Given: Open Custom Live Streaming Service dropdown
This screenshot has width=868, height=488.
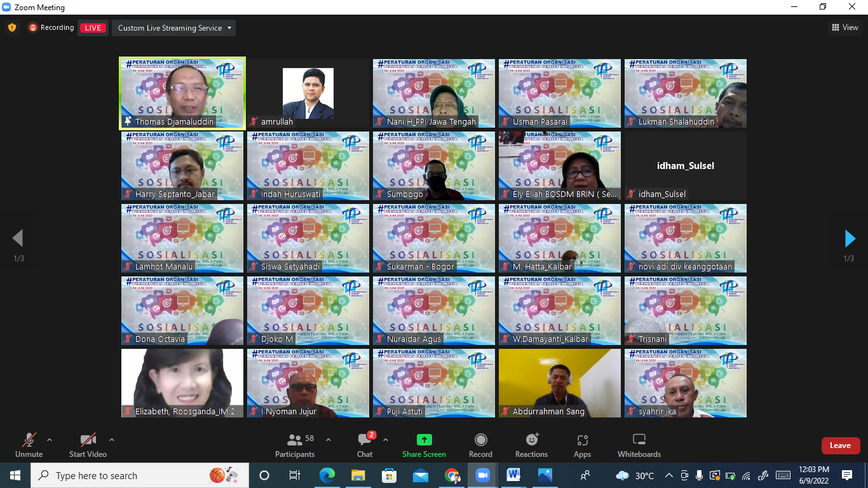Looking at the screenshot, I should (x=174, y=28).
